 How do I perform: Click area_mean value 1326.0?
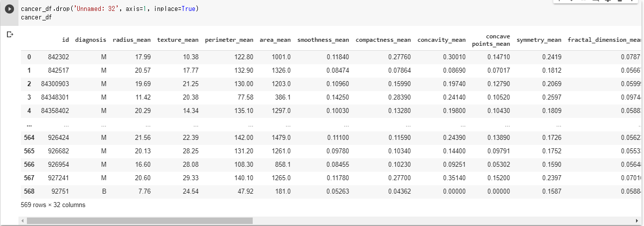pos(281,71)
